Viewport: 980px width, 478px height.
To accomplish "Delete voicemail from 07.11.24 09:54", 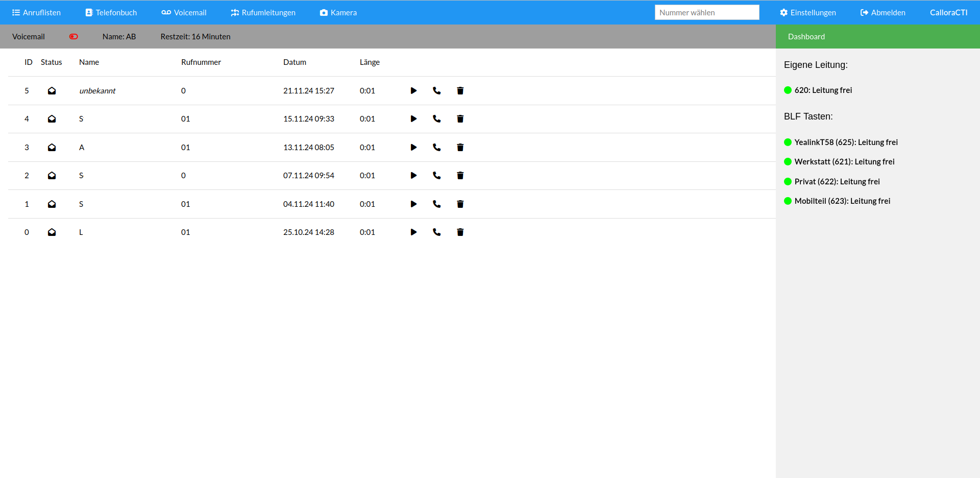I will [x=460, y=176].
